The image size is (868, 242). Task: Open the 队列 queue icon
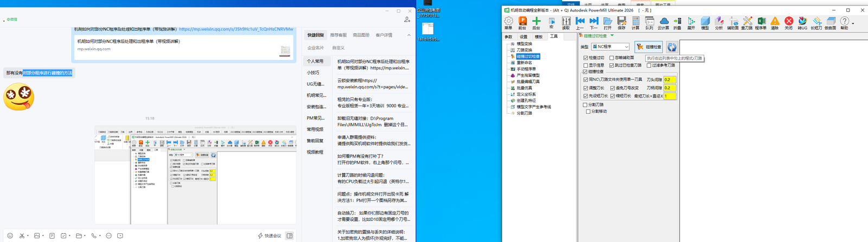pyautogui.click(x=649, y=22)
